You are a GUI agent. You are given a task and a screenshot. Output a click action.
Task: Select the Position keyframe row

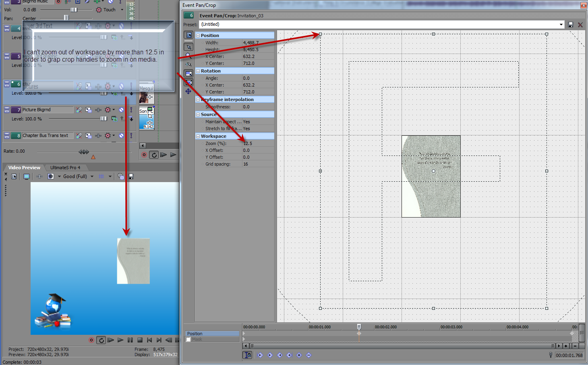point(212,334)
